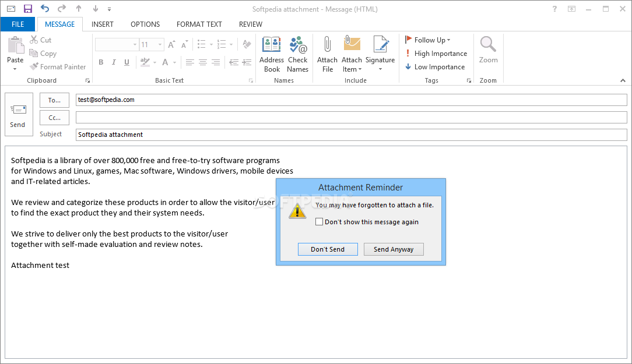This screenshot has width=632, height=364.
Task: Increase the indent
Action: point(247,62)
